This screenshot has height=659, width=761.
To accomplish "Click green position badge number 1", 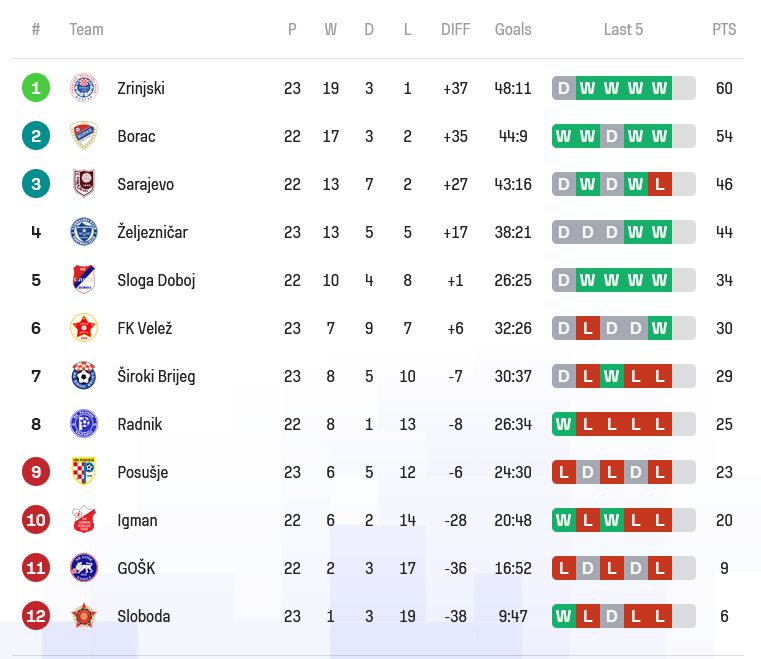I will [x=36, y=88].
